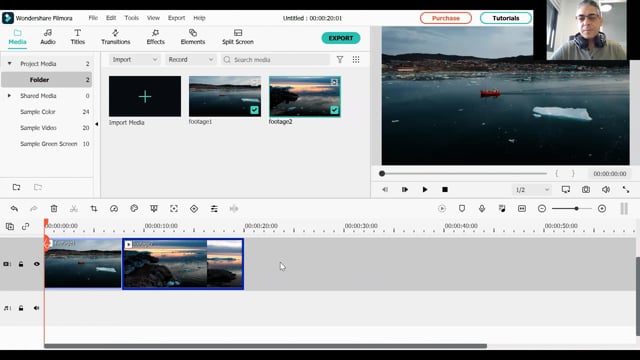640x360 pixels.
Task: Add a marker with shield icon
Action: click(462, 209)
